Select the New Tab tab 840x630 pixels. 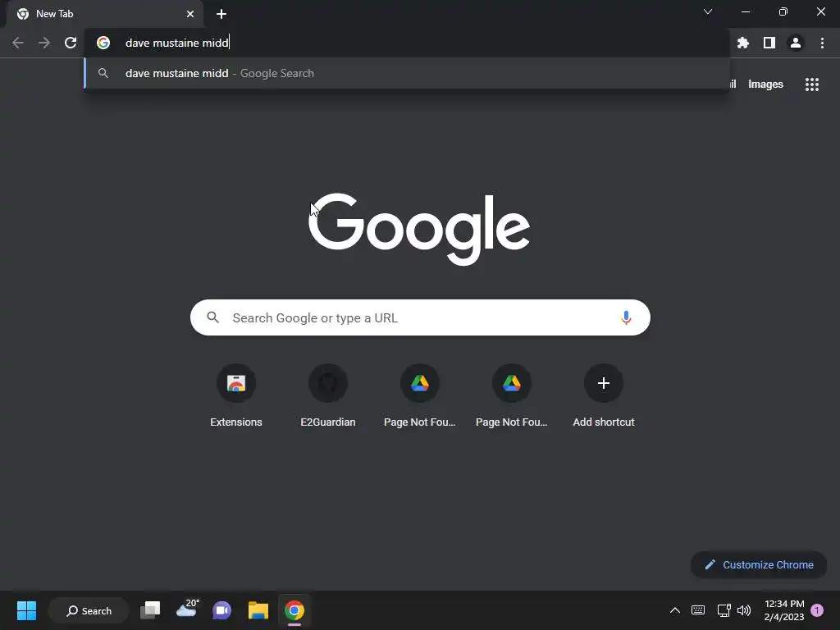point(104,14)
